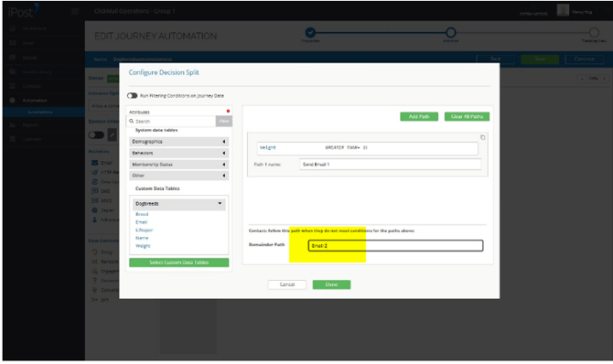Collapse the Dogbreeds custom table
The width and height of the screenshot is (613, 364).
pyautogui.click(x=179, y=204)
